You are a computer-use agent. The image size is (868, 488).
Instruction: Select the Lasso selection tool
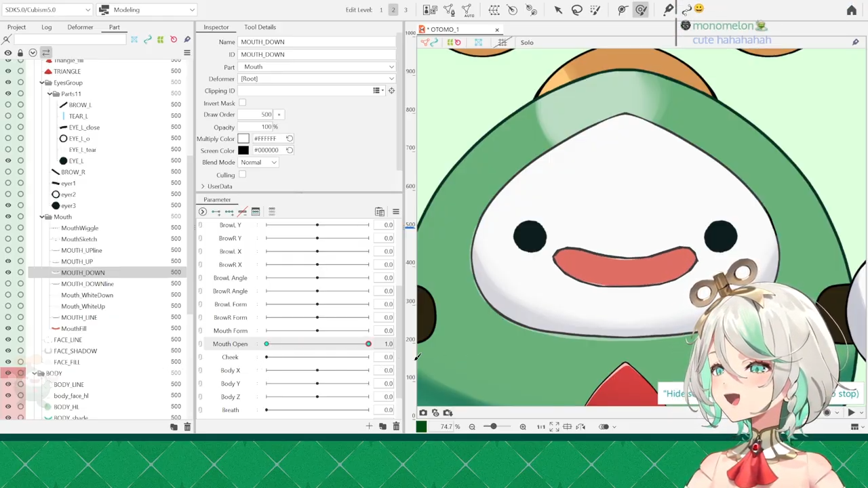[x=576, y=9]
